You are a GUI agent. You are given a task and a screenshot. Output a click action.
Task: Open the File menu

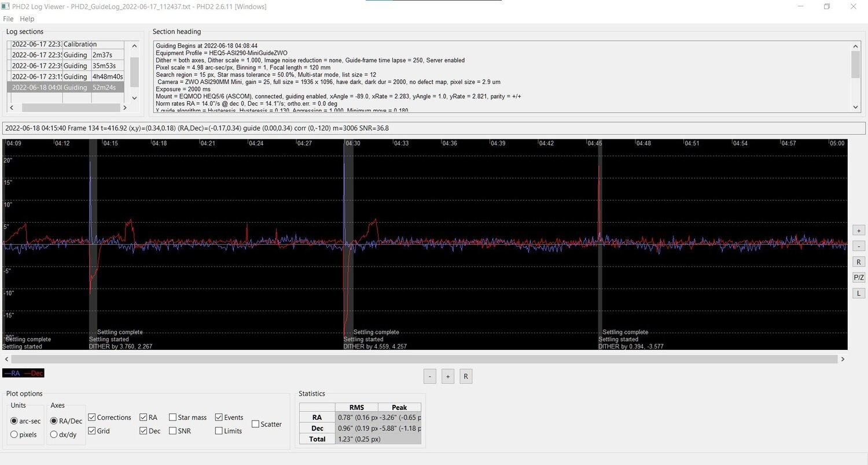pos(8,19)
